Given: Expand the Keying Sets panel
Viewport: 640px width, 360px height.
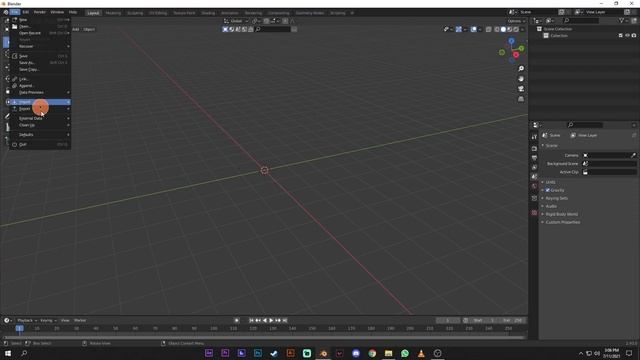Looking at the screenshot, I should pos(556,198).
